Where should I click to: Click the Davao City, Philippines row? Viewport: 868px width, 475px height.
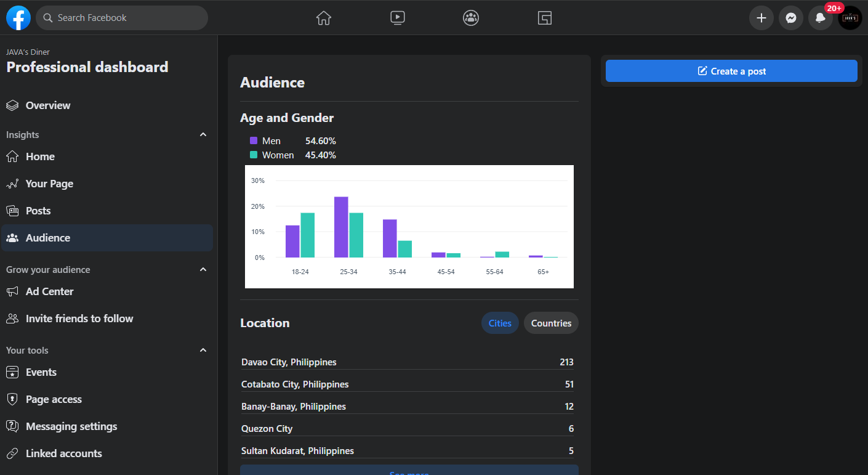408,362
